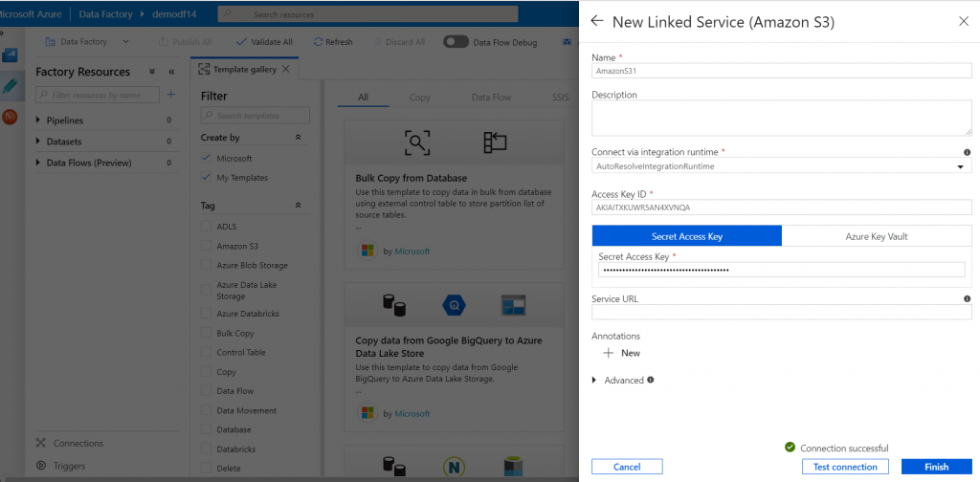980x482 pixels.
Task: Expand the Pipelines tree node
Action: (38, 120)
